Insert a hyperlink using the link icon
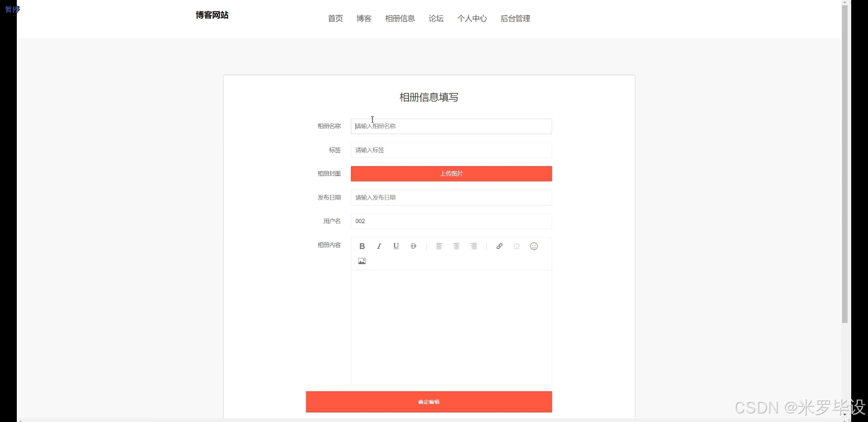The image size is (868, 422). (499, 246)
